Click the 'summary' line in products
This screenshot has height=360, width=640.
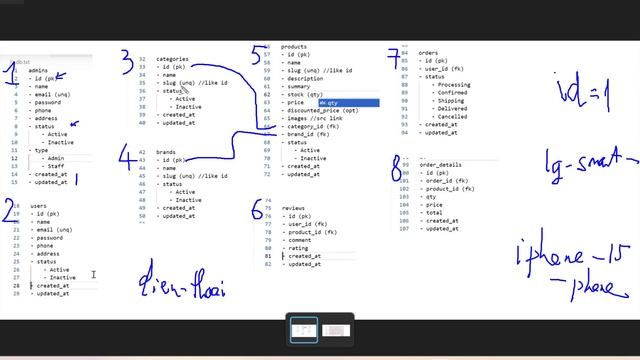click(298, 87)
